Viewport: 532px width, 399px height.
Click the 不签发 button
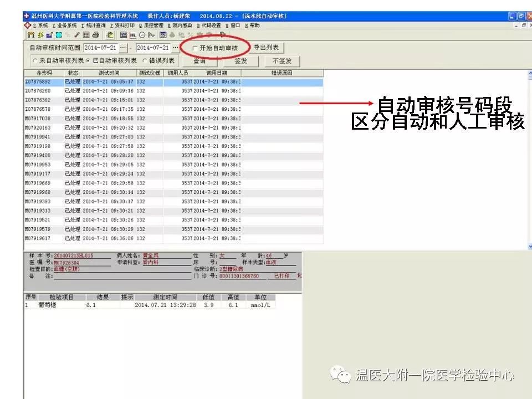282,61
